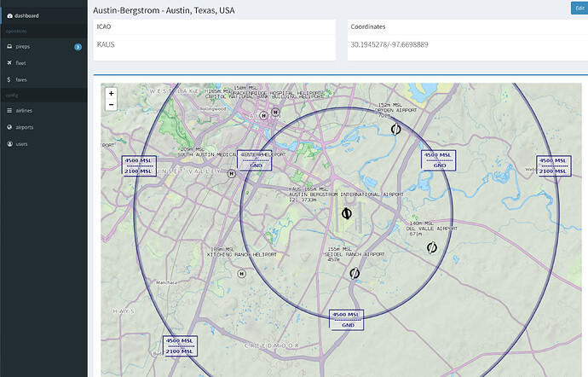The width and height of the screenshot is (588, 377).
Task: Click the pireps count badge
Action: coord(78,47)
